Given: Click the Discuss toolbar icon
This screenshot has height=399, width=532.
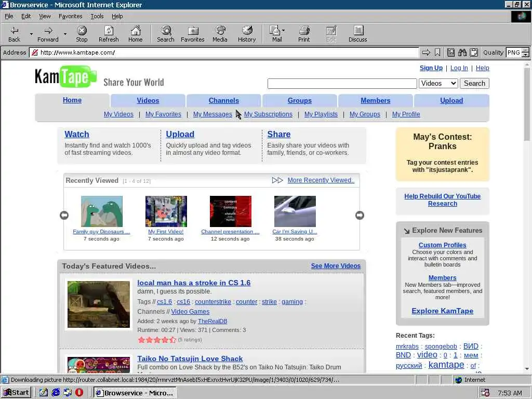Looking at the screenshot, I should coord(358,31).
